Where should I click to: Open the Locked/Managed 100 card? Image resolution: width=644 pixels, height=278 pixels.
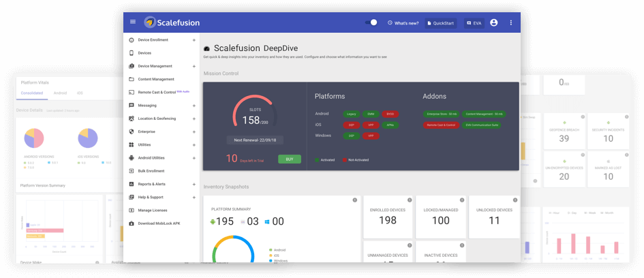pyautogui.click(x=441, y=217)
